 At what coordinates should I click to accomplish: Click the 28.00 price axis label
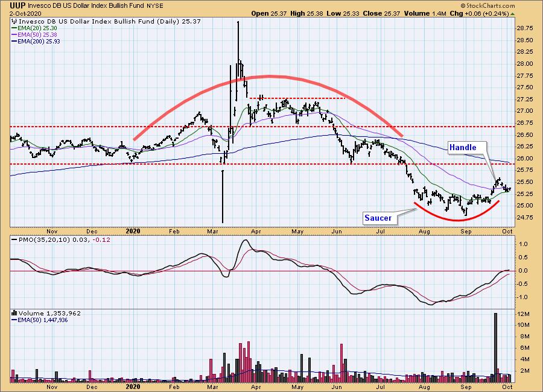tap(525, 64)
